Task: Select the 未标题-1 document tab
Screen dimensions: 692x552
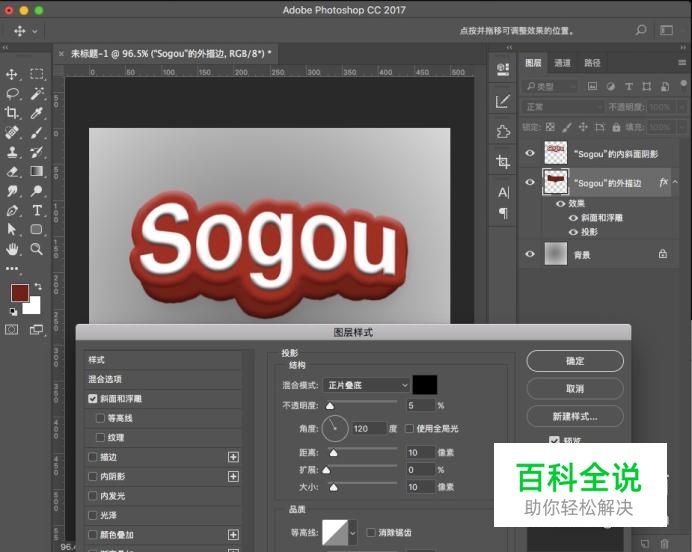Action: tap(171, 54)
